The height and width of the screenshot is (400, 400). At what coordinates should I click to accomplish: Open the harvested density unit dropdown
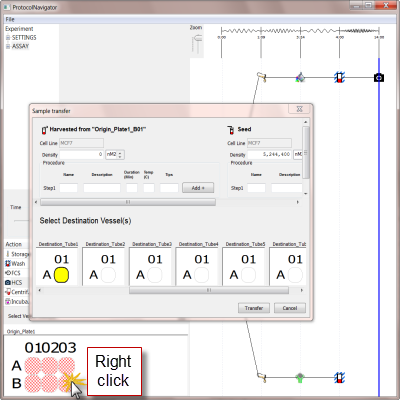115,154
